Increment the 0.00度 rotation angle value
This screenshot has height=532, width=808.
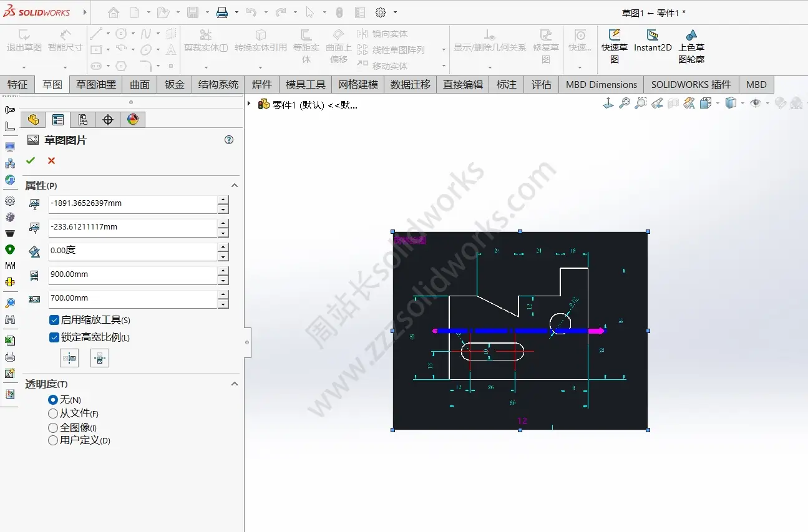click(x=223, y=247)
